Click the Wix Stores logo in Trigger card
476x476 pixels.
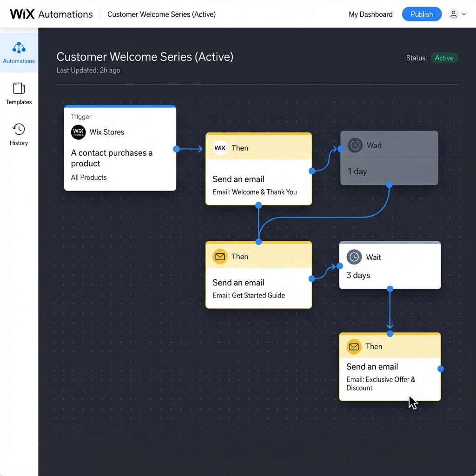tap(78, 132)
